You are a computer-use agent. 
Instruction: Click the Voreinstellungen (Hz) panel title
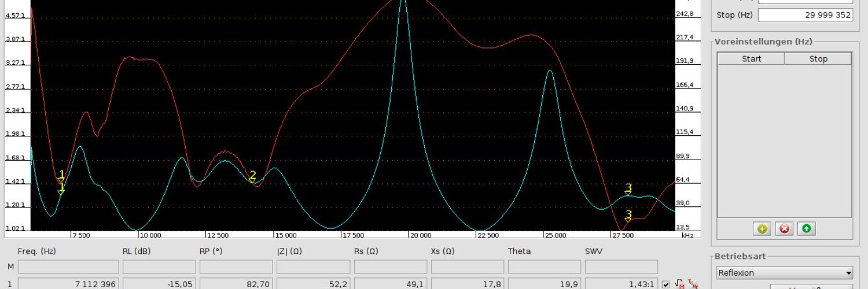(x=763, y=42)
